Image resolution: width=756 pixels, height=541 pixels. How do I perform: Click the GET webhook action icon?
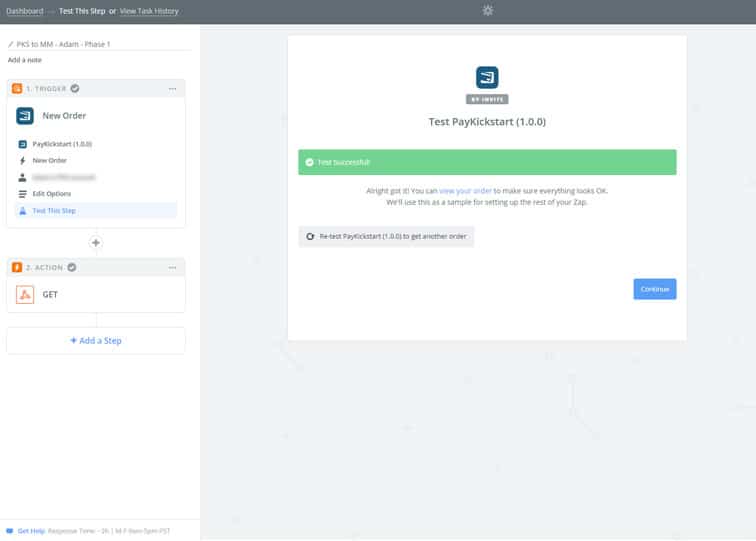tap(25, 295)
